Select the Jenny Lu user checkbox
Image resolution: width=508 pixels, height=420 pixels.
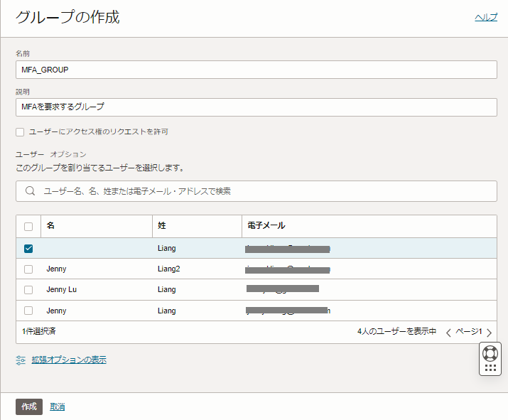[28, 290]
